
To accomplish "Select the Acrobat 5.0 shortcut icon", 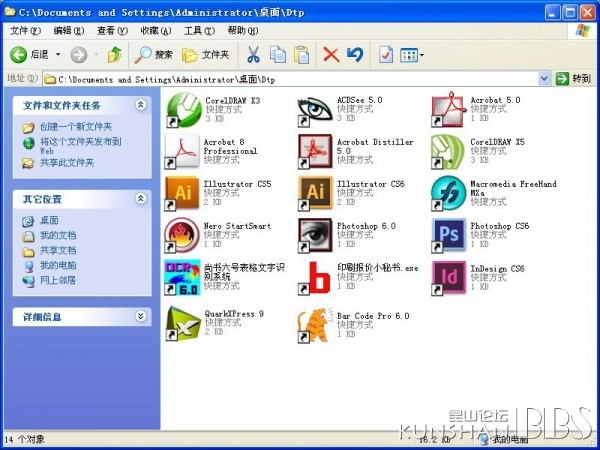I will (448, 110).
